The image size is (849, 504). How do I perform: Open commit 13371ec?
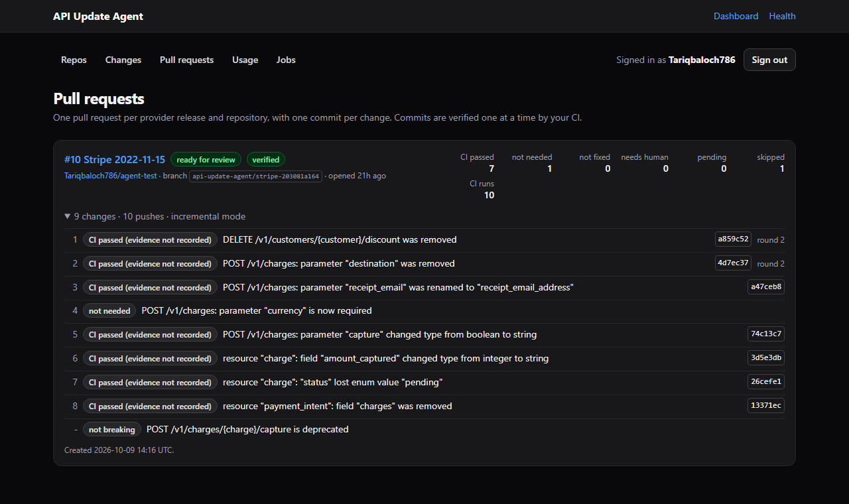pyautogui.click(x=766, y=406)
